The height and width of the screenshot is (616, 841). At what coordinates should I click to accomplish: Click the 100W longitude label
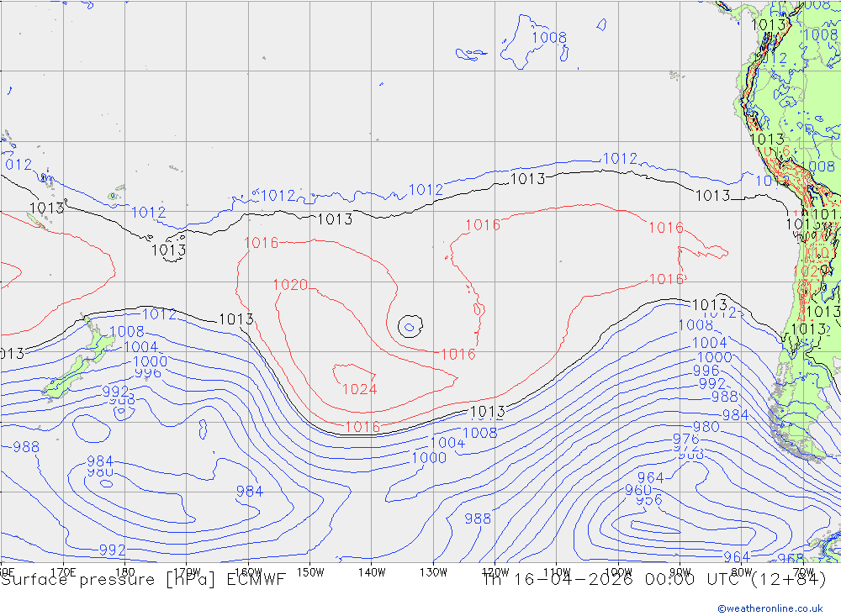(x=618, y=572)
